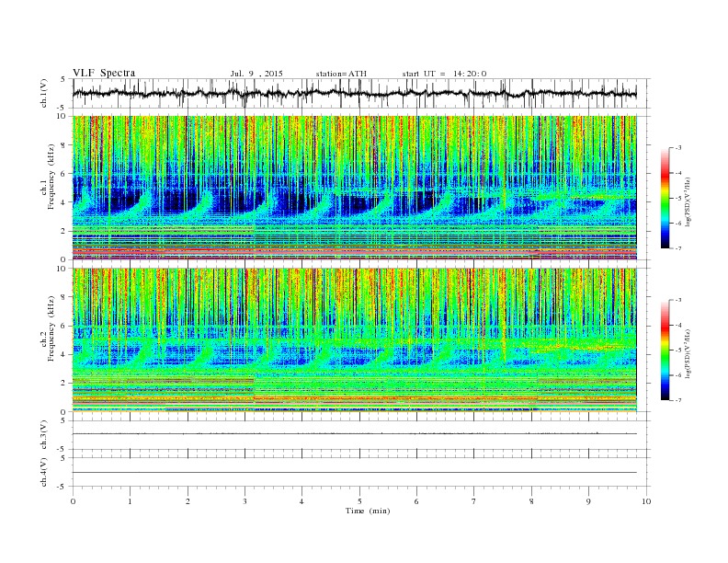Screen dimensions: 728x563
Task: Click the flat ch.3 voltage trace line
Action: coord(355,434)
